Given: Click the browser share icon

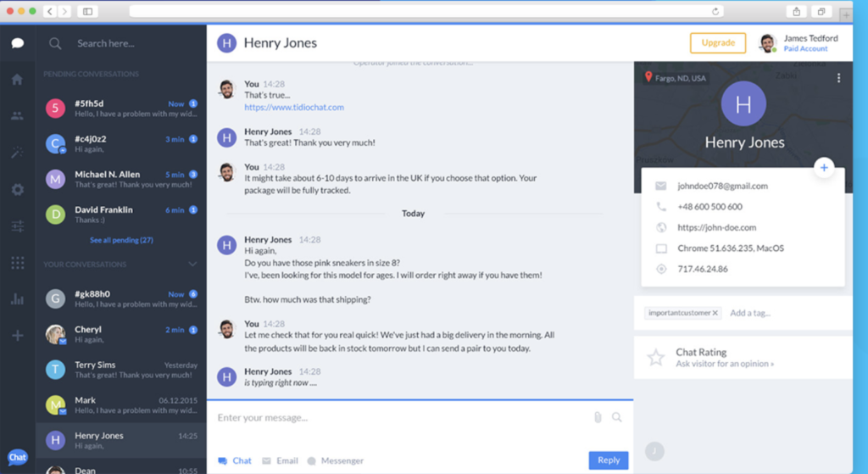Looking at the screenshot, I should click(796, 11).
